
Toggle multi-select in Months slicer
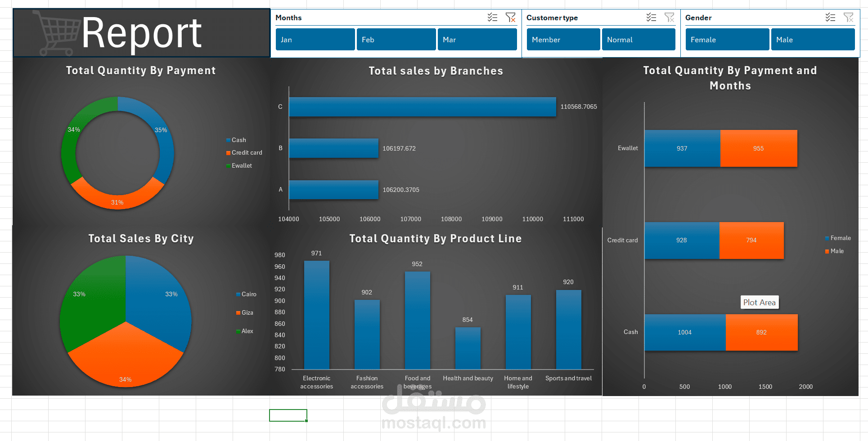[x=492, y=18]
